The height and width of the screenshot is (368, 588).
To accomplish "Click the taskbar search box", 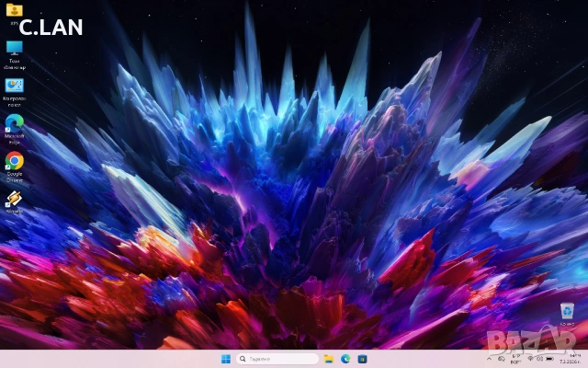I will (276, 359).
